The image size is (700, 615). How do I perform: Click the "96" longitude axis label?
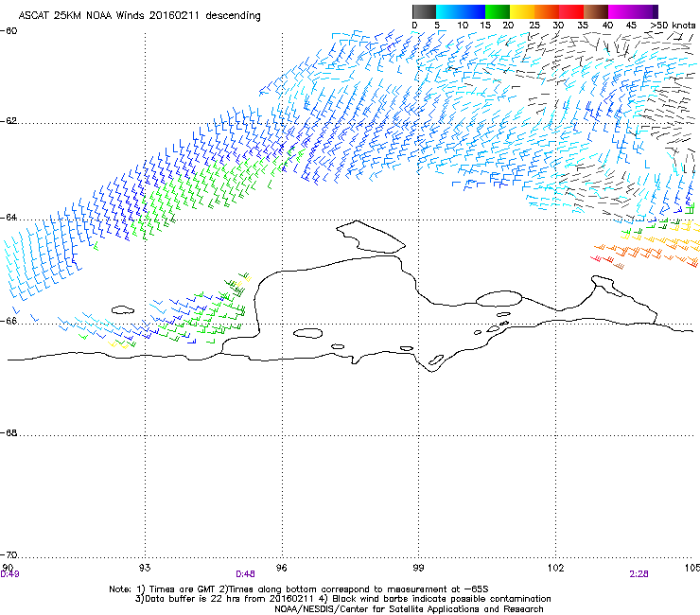(x=282, y=568)
